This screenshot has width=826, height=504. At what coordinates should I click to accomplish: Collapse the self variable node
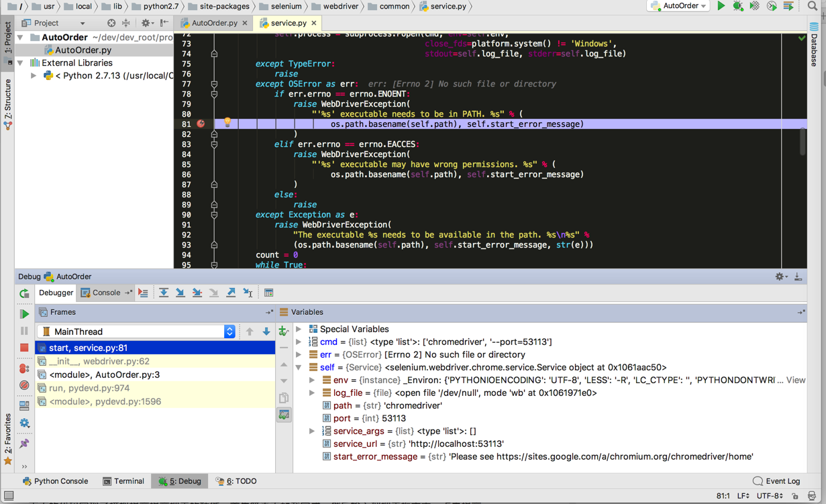tap(299, 368)
